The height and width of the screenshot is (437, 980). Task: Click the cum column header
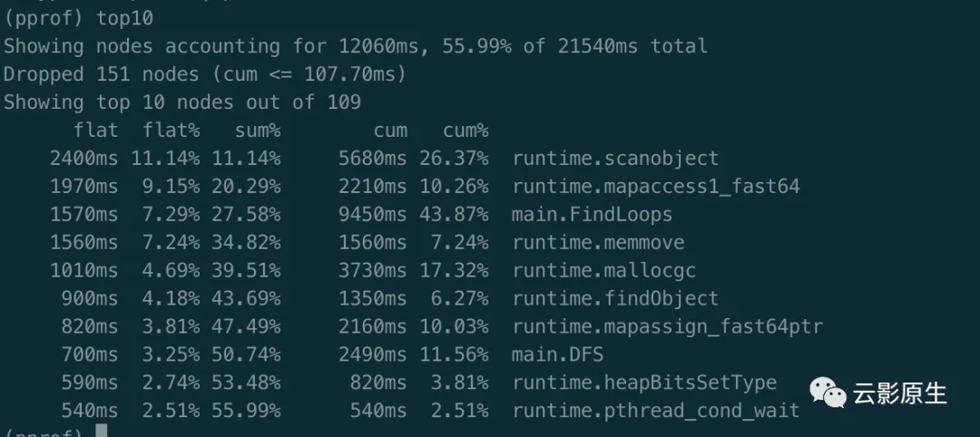pyautogui.click(x=389, y=131)
